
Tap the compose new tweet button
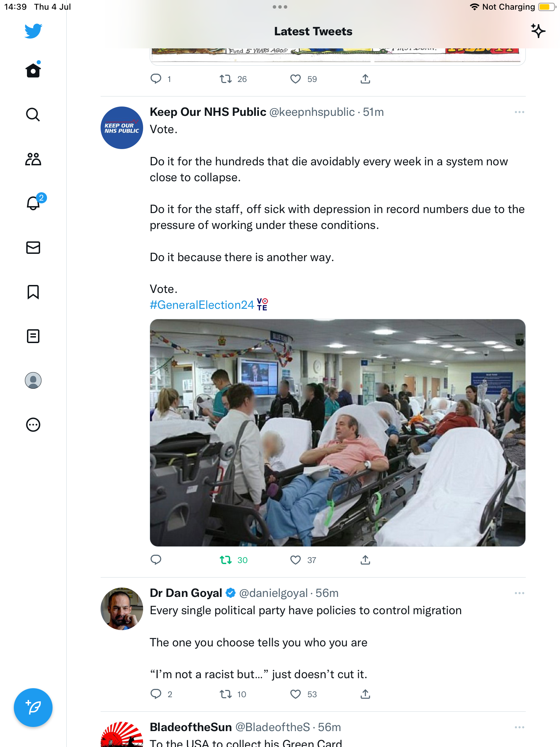click(x=33, y=708)
